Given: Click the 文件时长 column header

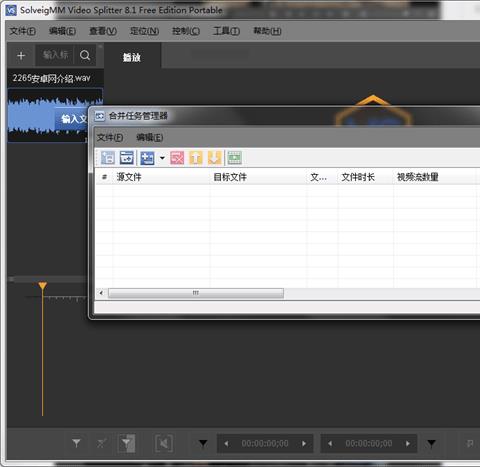Looking at the screenshot, I should 366,177.
